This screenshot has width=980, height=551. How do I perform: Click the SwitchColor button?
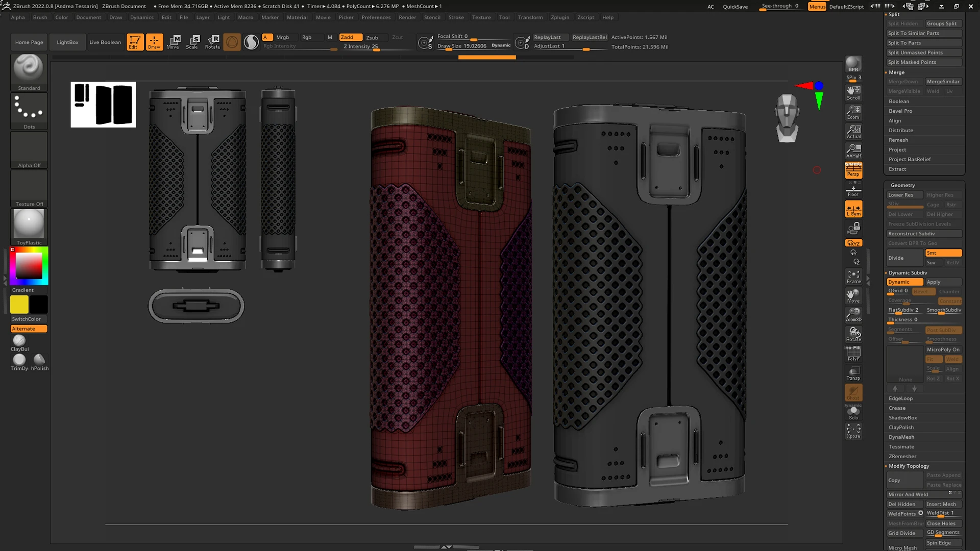pos(29,319)
